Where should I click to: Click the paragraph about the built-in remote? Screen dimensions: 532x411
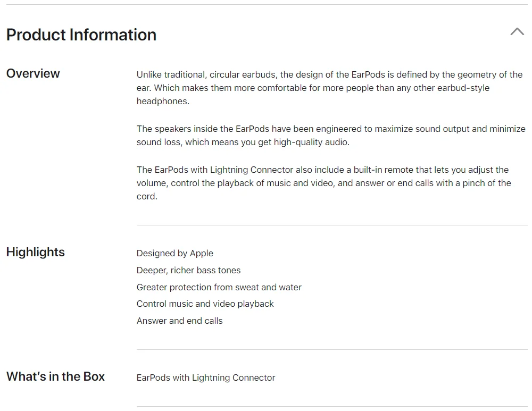(x=323, y=183)
